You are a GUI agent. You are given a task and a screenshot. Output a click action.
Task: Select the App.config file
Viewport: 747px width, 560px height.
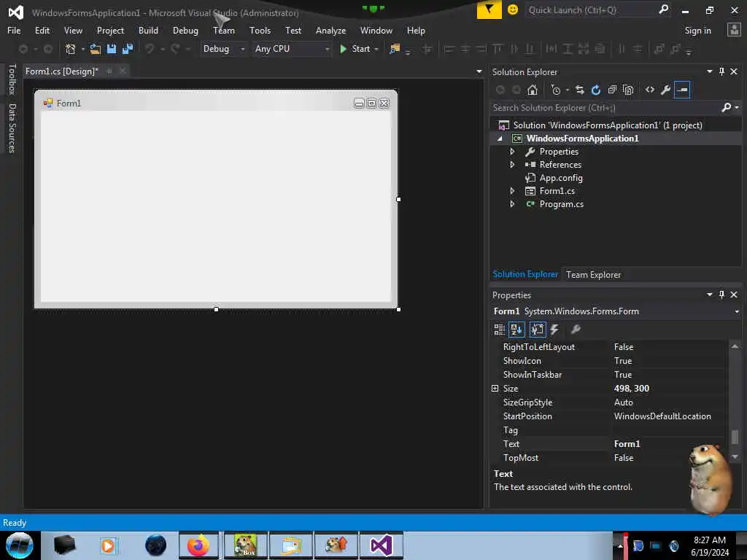click(561, 178)
